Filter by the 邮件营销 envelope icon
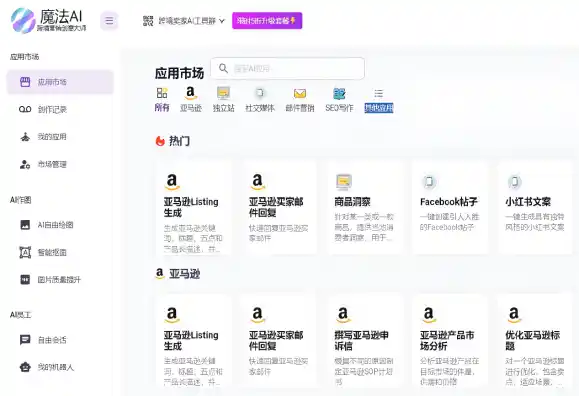The height and width of the screenshot is (396, 579). click(x=300, y=93)
